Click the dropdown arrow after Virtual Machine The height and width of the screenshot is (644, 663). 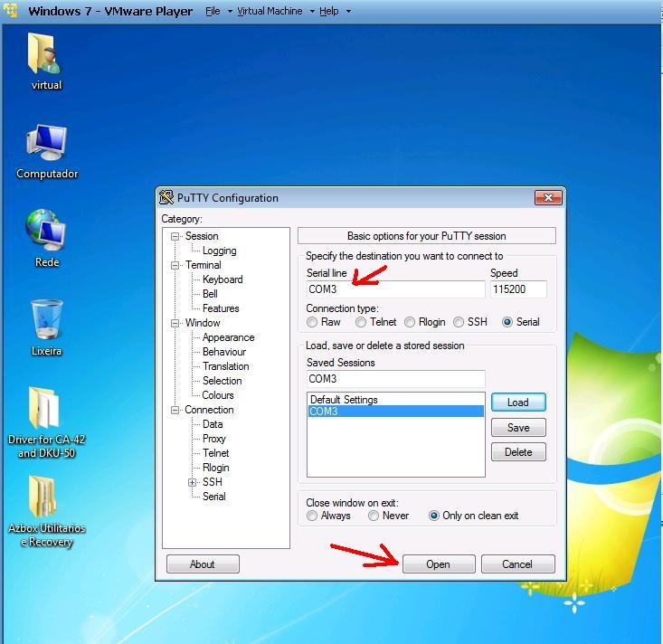pyautogui.click(x=312, y=12)
